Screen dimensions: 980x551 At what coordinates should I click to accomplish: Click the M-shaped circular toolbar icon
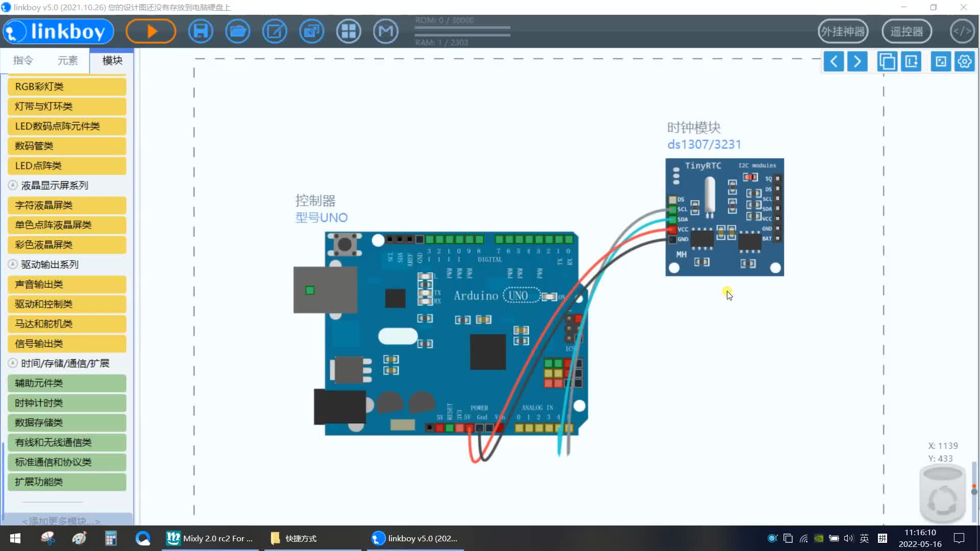tap(386, 32)
